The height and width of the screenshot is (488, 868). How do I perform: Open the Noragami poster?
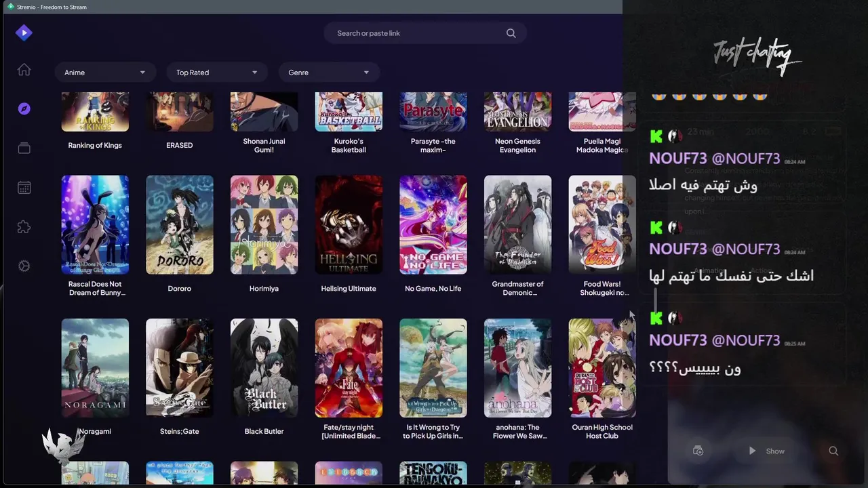[x=95, y=368]
